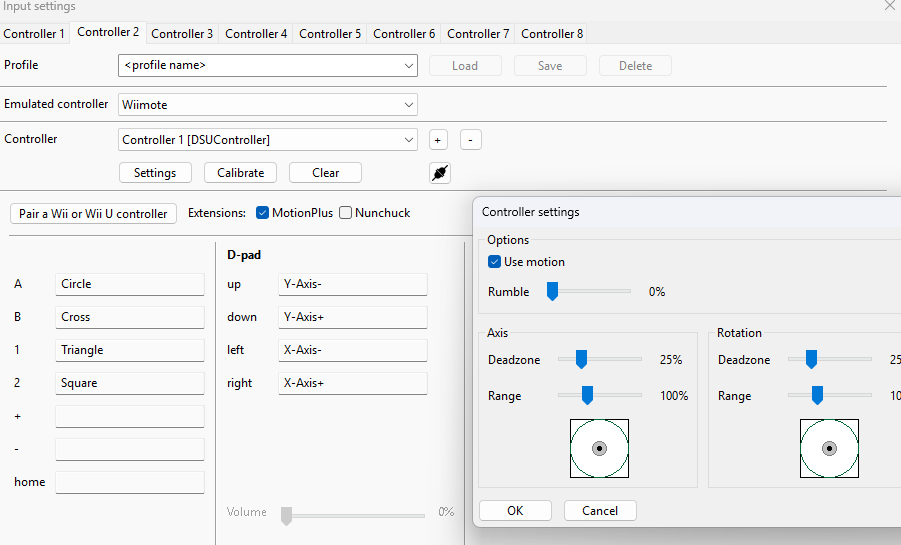Image resolution: width=901 pixels, height=545 pixels.
Task: Open controller Settings button
Action: tap(155, 172)
